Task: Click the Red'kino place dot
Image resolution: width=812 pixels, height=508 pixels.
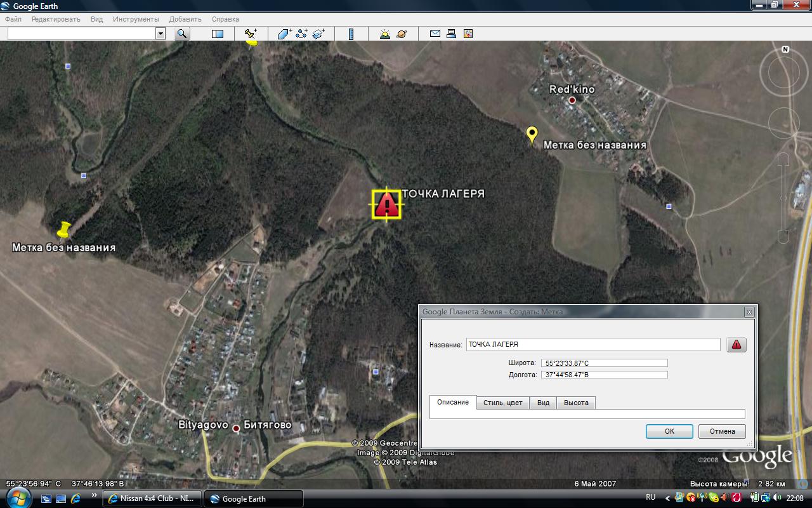Action: click(x=572, y=100)
